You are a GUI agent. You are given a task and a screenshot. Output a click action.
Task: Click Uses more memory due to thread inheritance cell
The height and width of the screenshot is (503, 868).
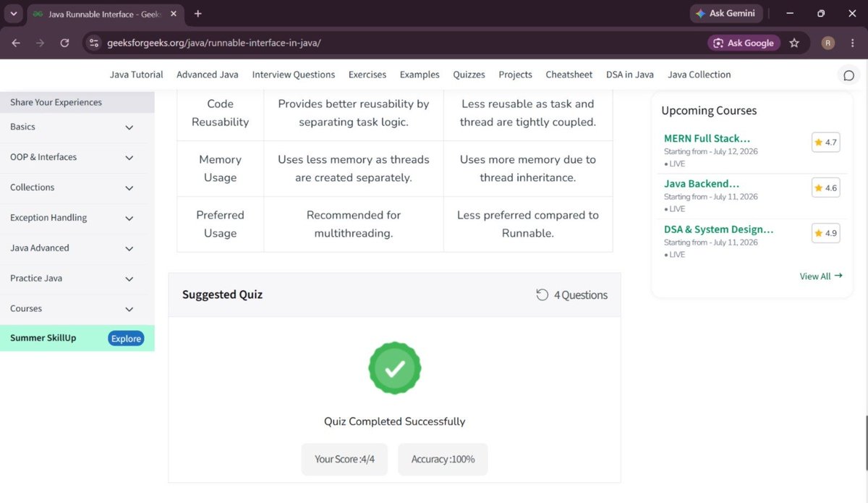(x=528, y=169)
